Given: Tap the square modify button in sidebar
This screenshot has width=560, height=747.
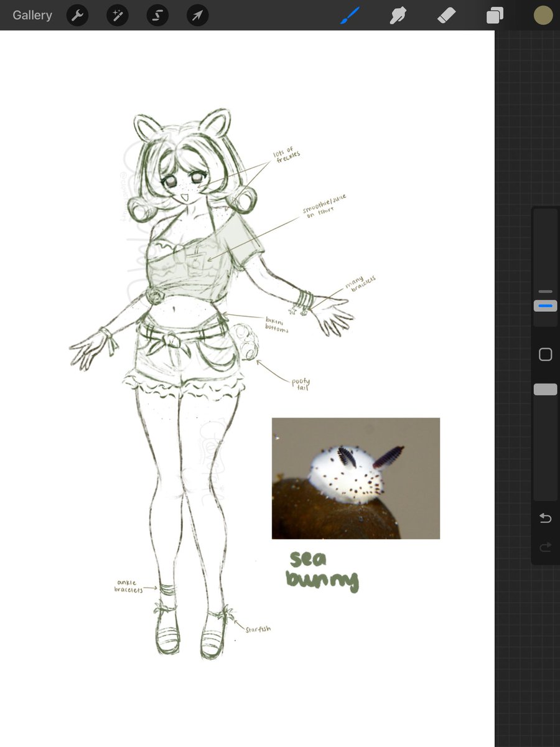Looking at the screenshot, I should click(546, 354).
